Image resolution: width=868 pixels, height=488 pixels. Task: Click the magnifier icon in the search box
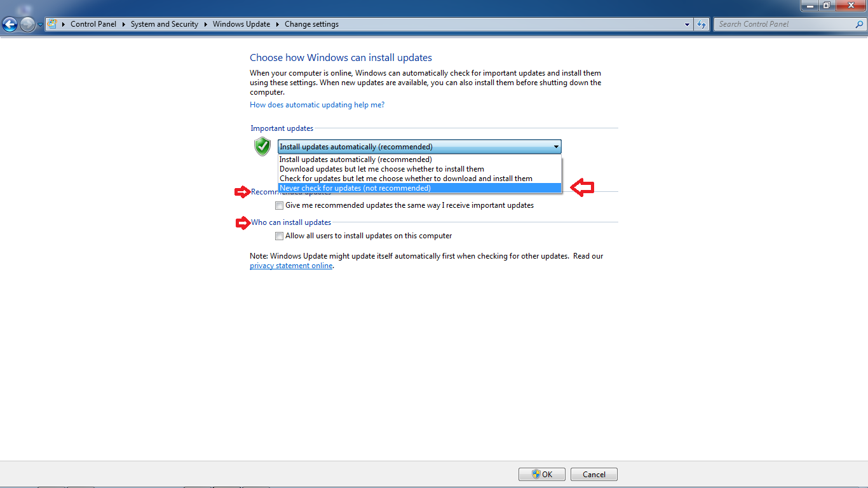click(860, 24)
